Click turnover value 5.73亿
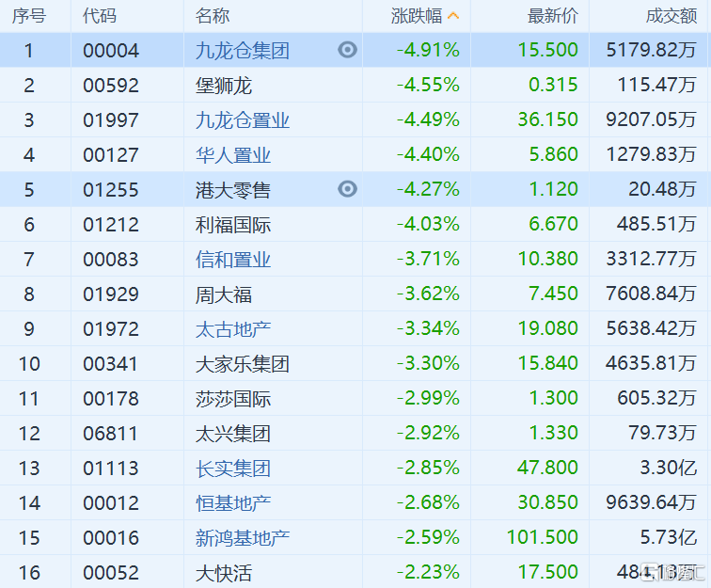Image resolution: width=711 pixels, height=588 pixels. pos(669,537)
